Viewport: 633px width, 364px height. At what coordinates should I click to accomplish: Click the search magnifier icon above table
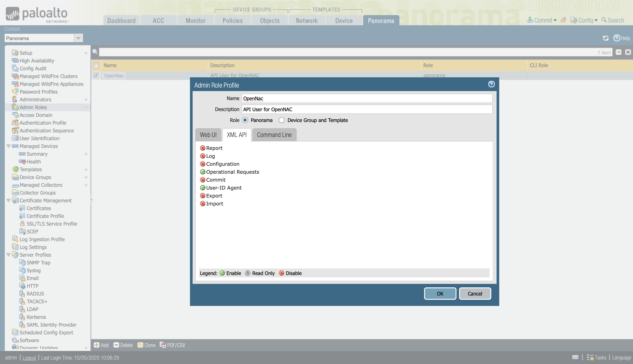click(x=95, y=52)
